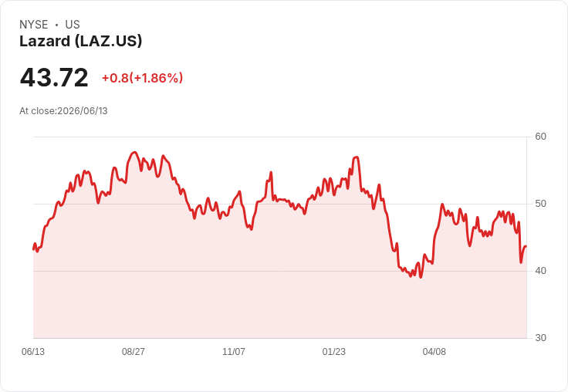Select the NYSE exchange label
Viewport: 568px width, 392px height.
[34, 25]
